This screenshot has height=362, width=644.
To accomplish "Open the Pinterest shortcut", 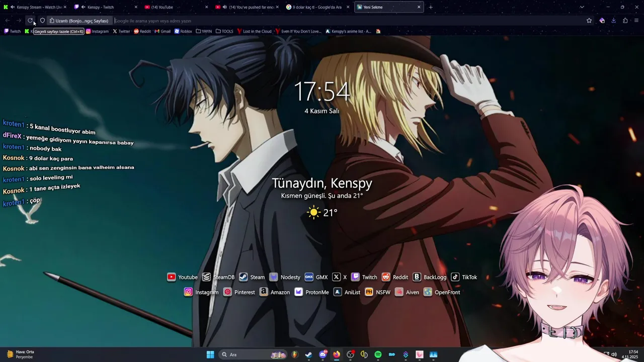I will click(x=239, y=292).
